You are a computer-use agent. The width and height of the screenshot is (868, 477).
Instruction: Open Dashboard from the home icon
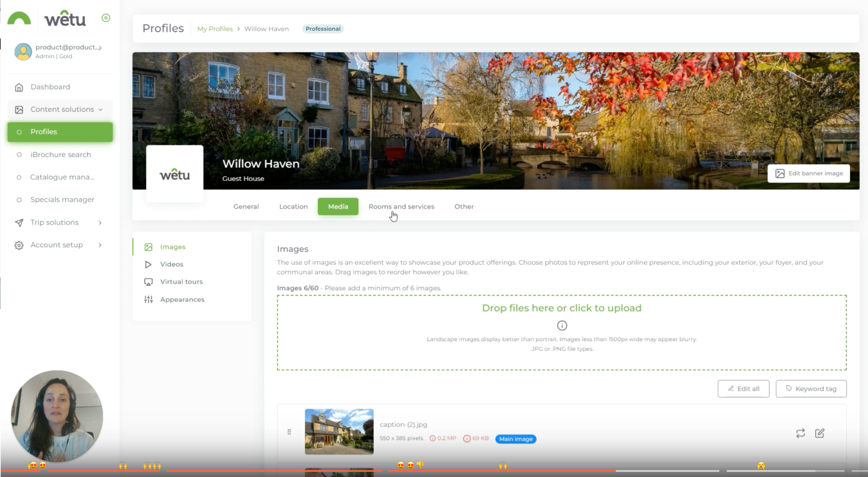[19, 87]
